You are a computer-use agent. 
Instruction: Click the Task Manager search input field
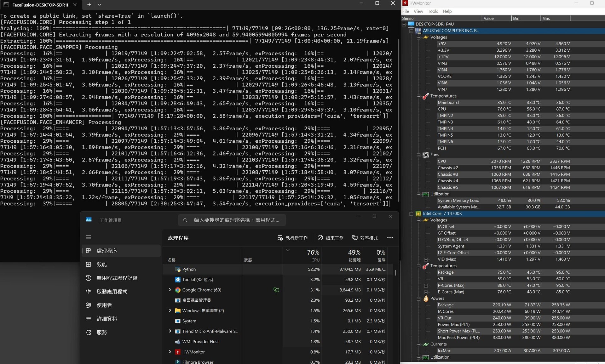pyautogui.click(x=232, y=220)
